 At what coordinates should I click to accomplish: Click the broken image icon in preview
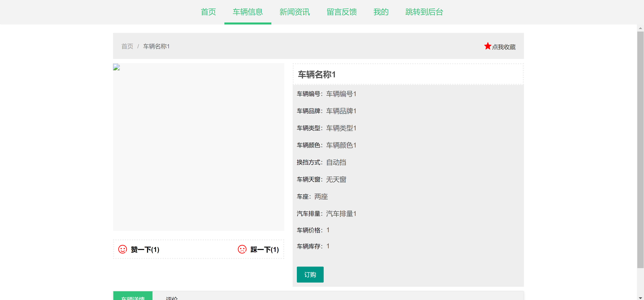(116, 67)
